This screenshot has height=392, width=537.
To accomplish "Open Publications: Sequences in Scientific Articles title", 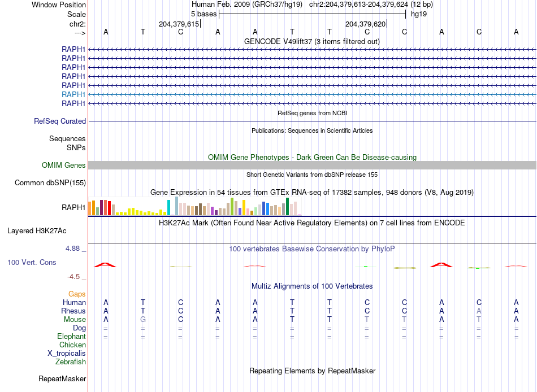I will 312,130.
